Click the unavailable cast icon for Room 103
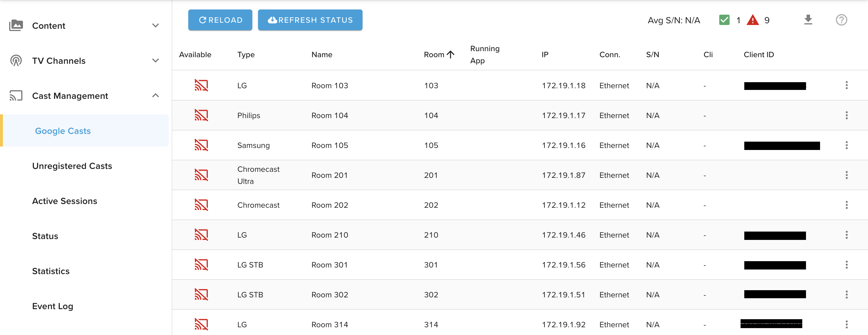Screen dimensions: 868x335 click(201, 85)
